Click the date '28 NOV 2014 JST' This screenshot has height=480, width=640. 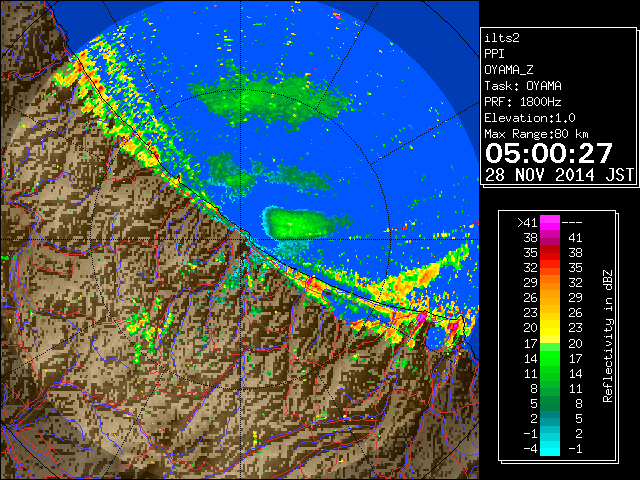[559, 175]
